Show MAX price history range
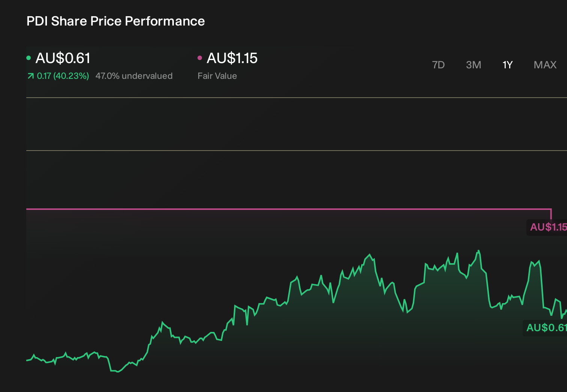This screenshot has width=567, height=392. pos(545,65)
